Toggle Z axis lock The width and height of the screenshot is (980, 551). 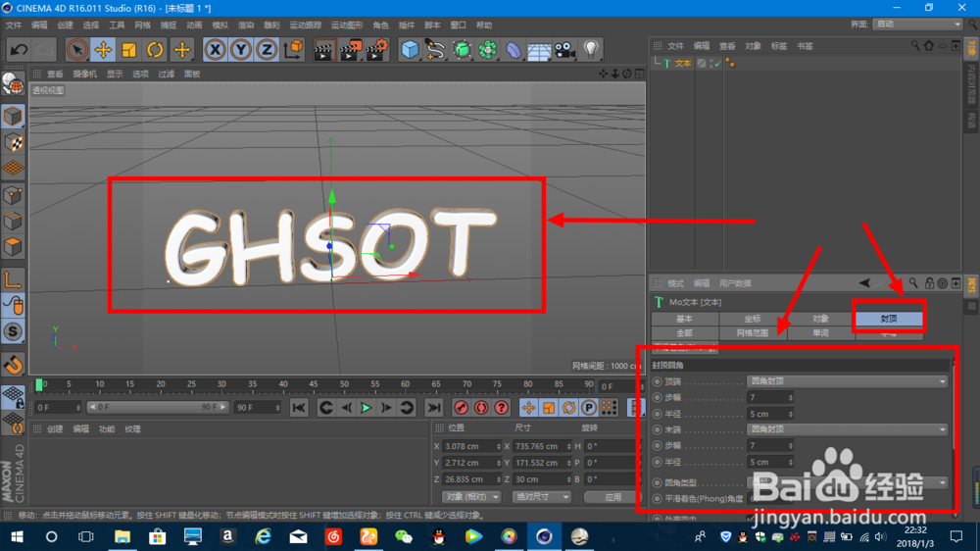267,49
